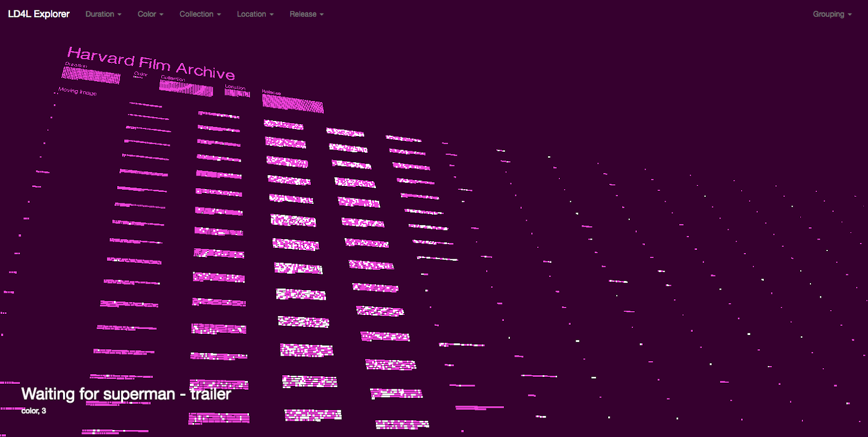
Task: Expand the Release dropdown menu
Action: [x=307, y=14]
